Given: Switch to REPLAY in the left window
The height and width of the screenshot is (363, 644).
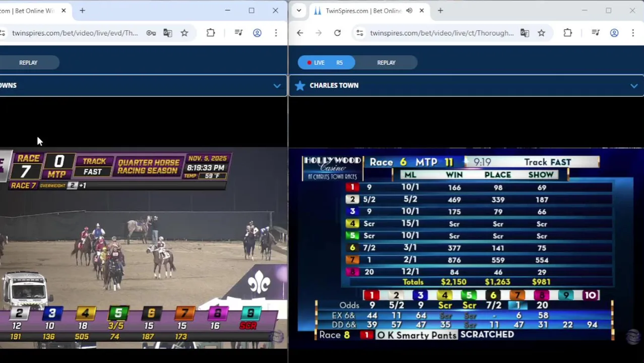Looking at the screenshot, I should point(28,63).
